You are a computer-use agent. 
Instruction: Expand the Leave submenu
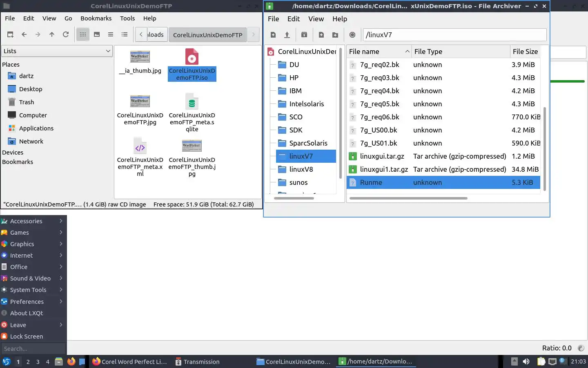point(33,325)
